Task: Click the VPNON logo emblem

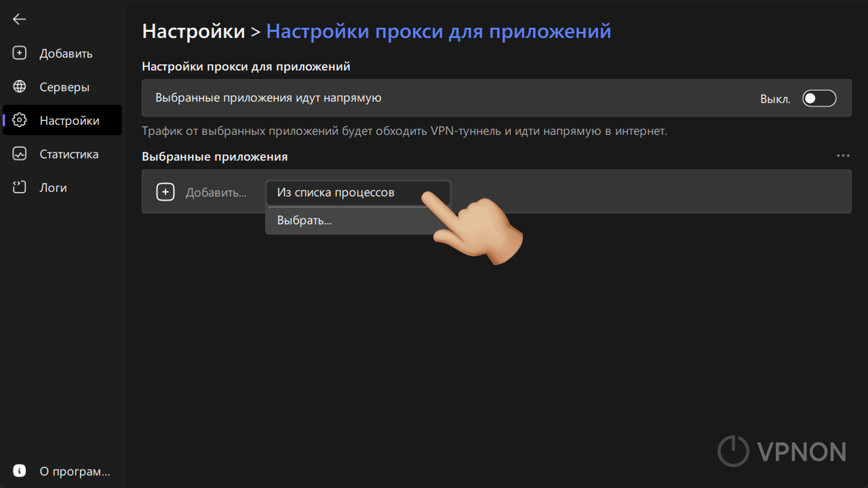Action: coord(732,451)
